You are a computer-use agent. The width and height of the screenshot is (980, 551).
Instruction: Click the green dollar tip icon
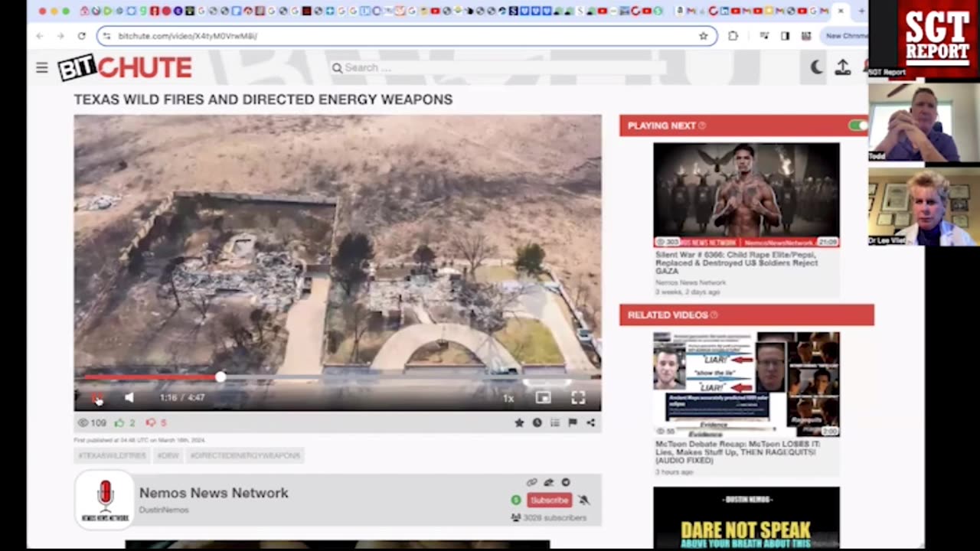click(516, 500)
